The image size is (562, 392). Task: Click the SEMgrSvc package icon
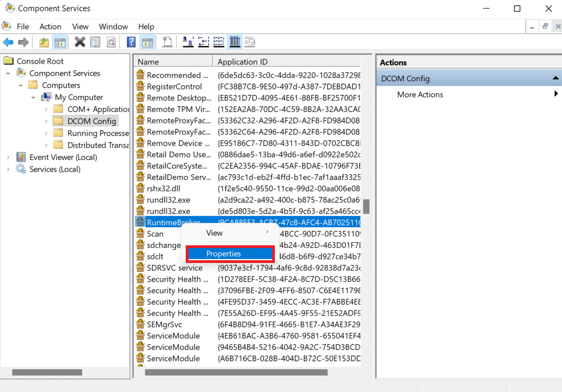click(140, 324)
